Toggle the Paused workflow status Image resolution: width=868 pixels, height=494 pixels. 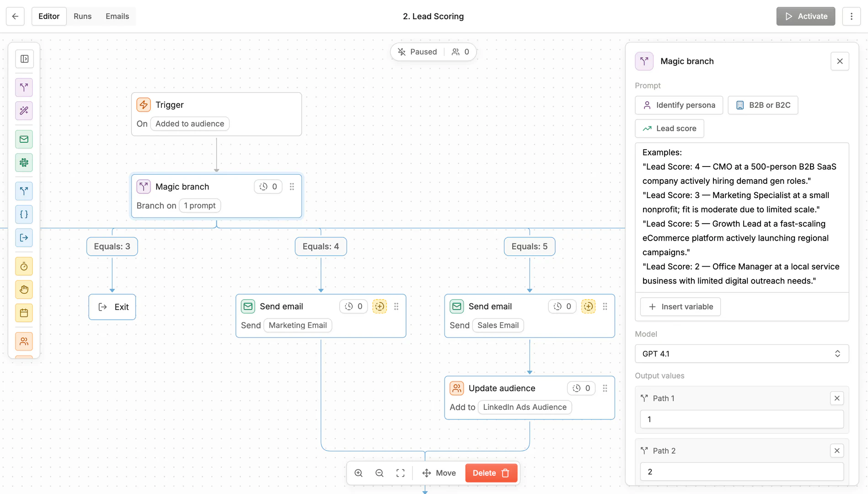tap(417, 52)
